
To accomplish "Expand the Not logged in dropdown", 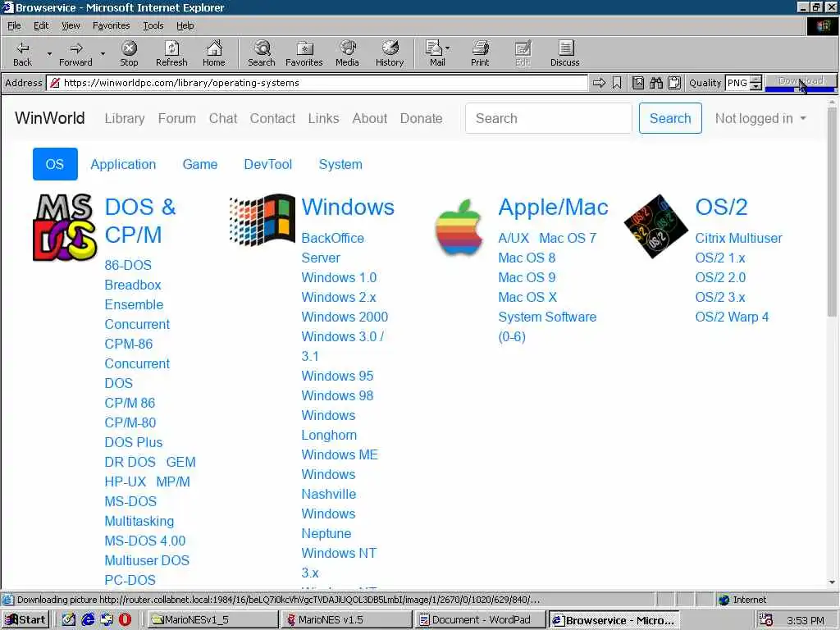I will click(760, 118).
